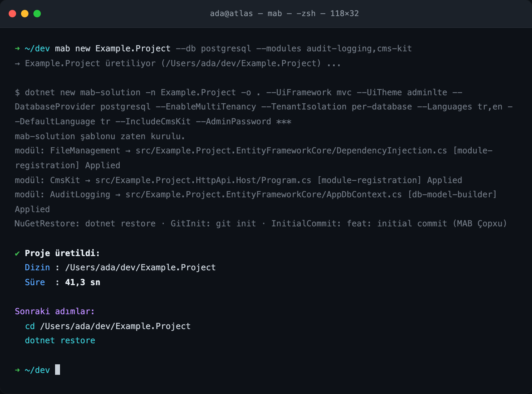Click the '41,3 sn' duration value

click(x=83, y=282)
